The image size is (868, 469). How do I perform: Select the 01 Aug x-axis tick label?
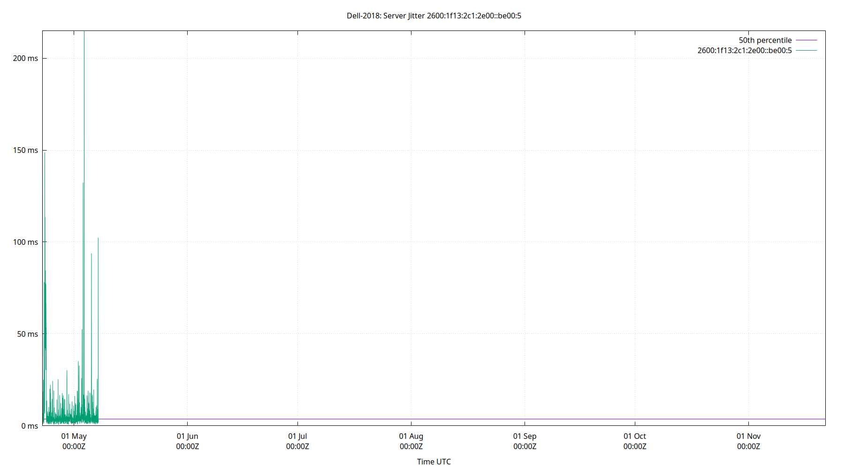click(x=411, y=436)
